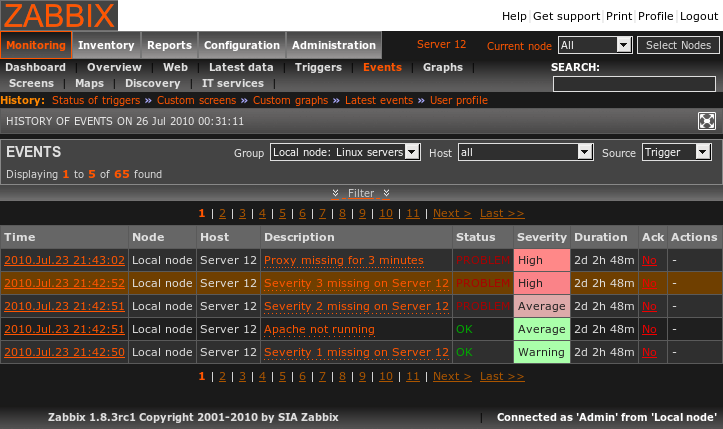Click the Select Nodes button
This screenshot has height=429, width=723.
(678, 45)
